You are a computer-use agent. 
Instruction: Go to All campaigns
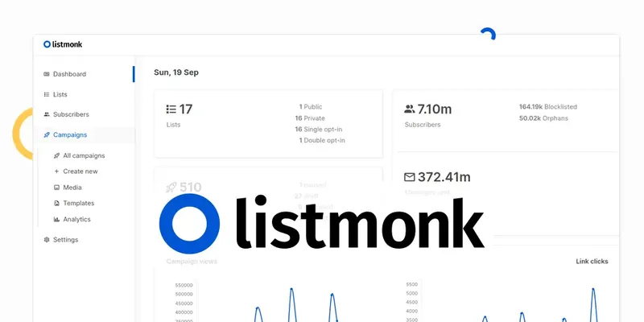84,155
